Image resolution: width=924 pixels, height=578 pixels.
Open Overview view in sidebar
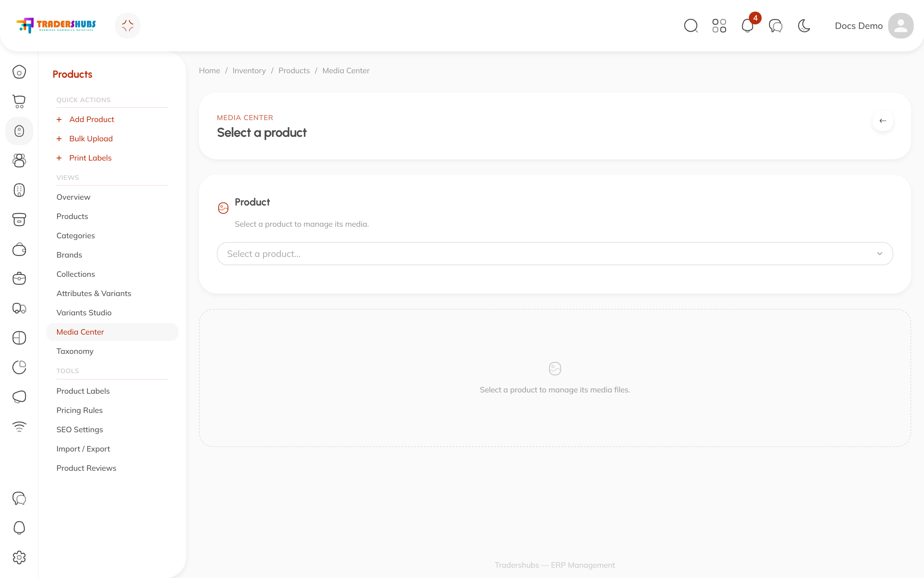pos(73,197)
